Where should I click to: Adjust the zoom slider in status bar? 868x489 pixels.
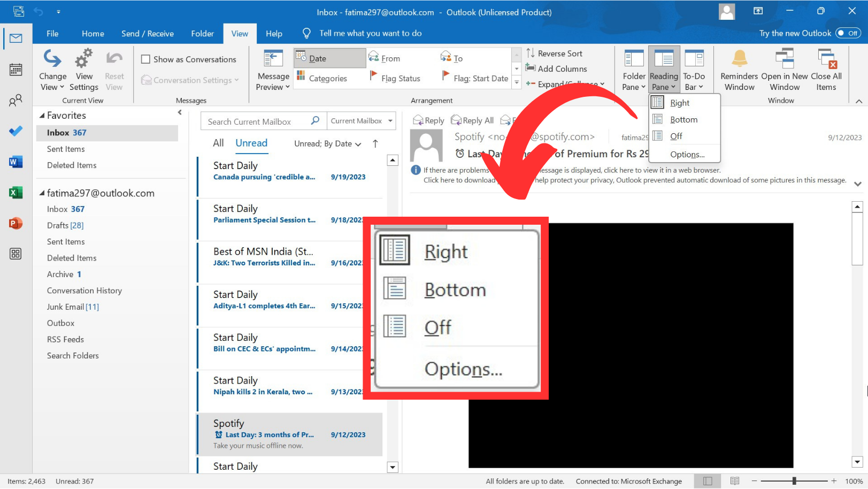pos(794,481)
